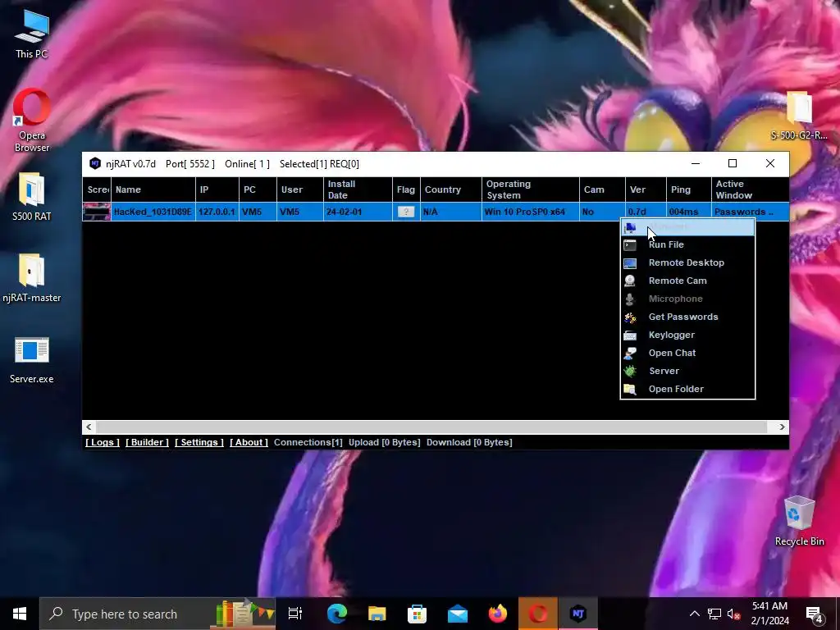Click the Operating System column header
The height and width of the screenshot is (630, 840).
pos(531,189)
